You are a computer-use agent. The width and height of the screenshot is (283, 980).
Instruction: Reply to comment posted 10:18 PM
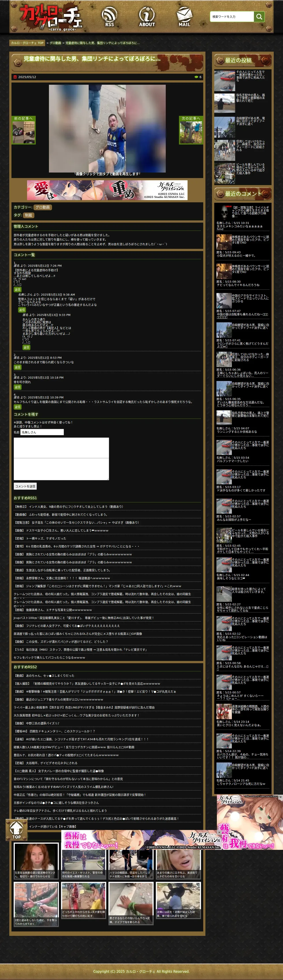coord(17,387)
